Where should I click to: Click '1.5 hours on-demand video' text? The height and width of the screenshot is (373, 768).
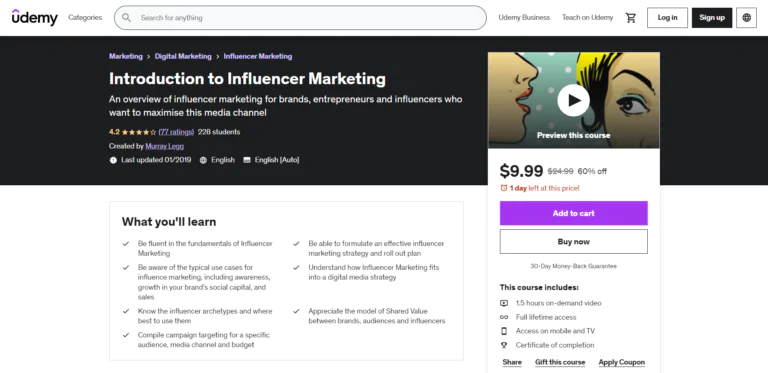(x=558, y=303)
